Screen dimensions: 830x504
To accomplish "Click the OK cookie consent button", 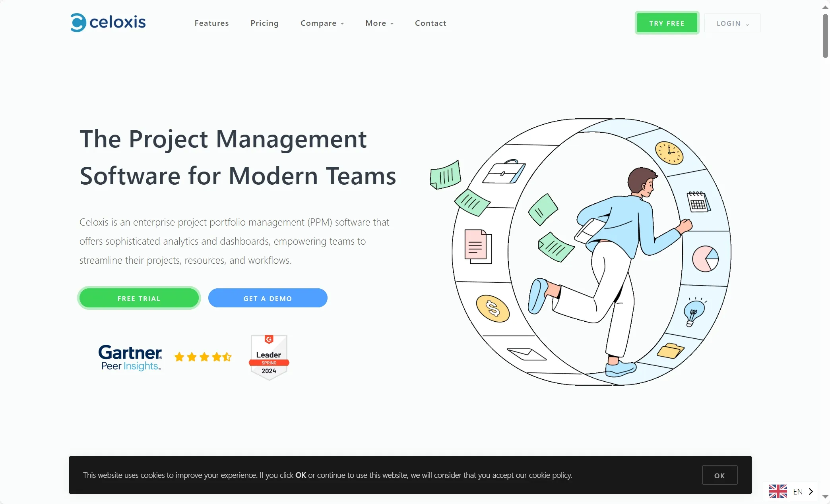I will pyautogui.click(x=720, y=475).
